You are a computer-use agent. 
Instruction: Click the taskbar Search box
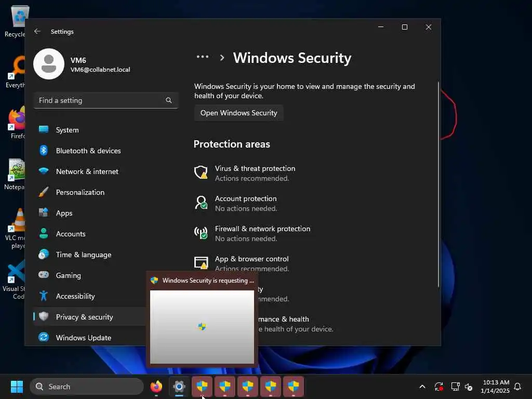click(x=87, y=387)
